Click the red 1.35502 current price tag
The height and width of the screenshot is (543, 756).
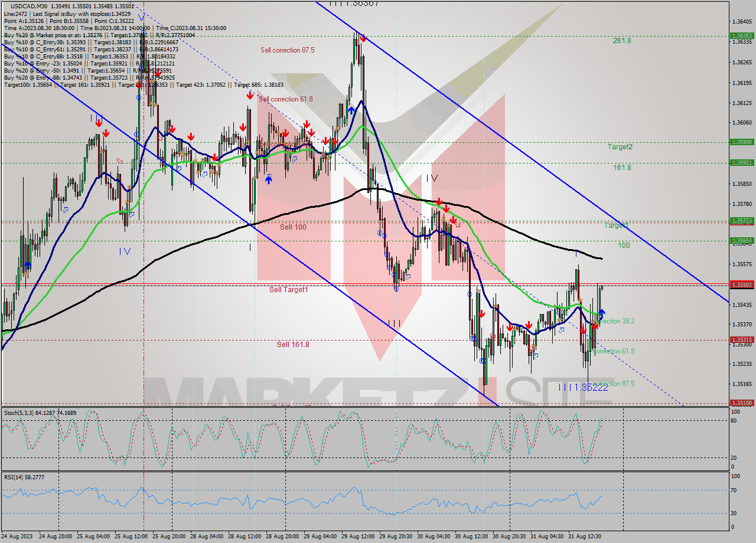pyautogui.click(x=742, y=284)
